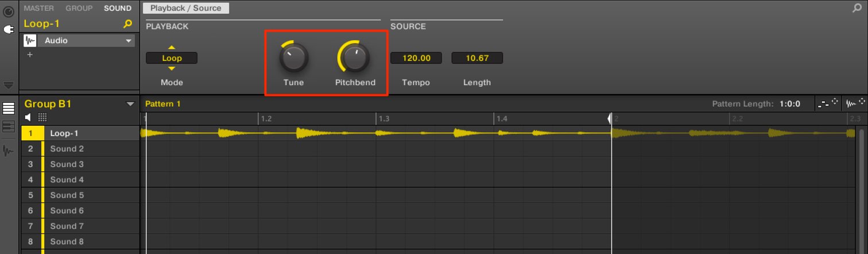Toggle the Group B1 speaker mute icon
The image size is (868, 254).
click(x=28, y=118)
